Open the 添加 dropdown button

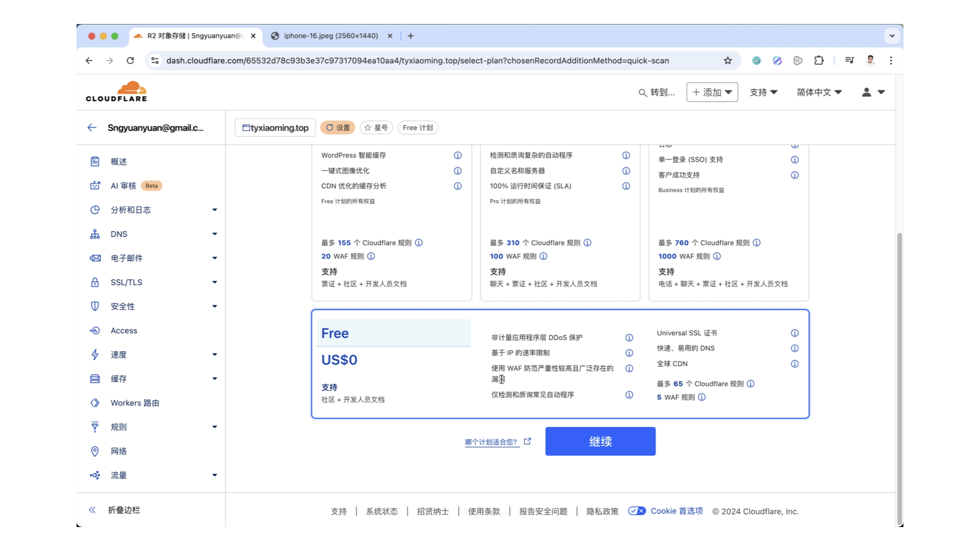pyautogui.click(x=712, y=92)
